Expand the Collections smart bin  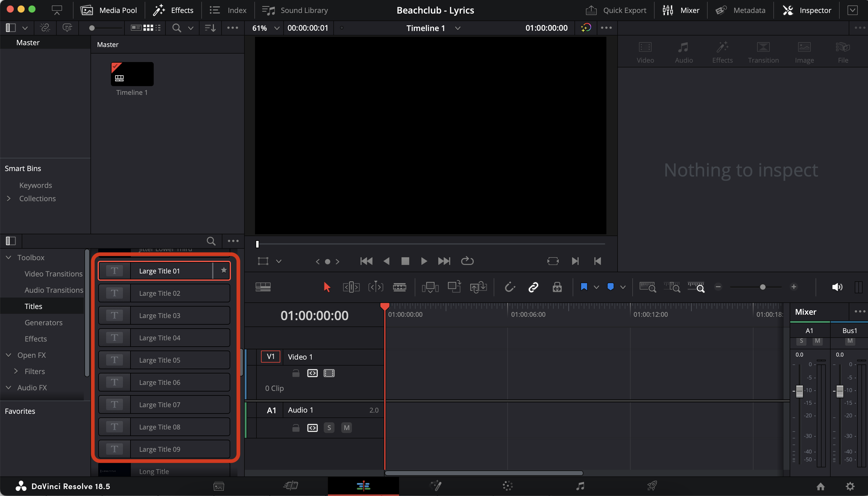8,198
